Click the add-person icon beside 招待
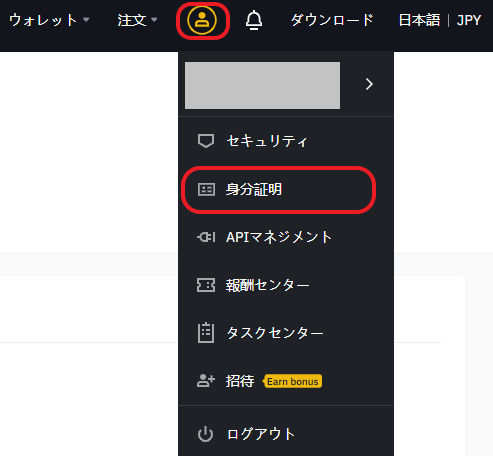Screen dimensions: 493x456 point(206,380)
